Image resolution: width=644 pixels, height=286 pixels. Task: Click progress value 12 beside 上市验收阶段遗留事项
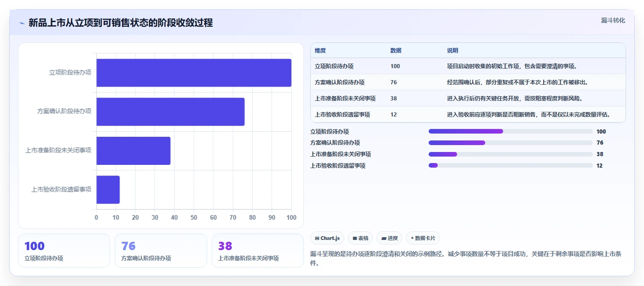(599, 166)
